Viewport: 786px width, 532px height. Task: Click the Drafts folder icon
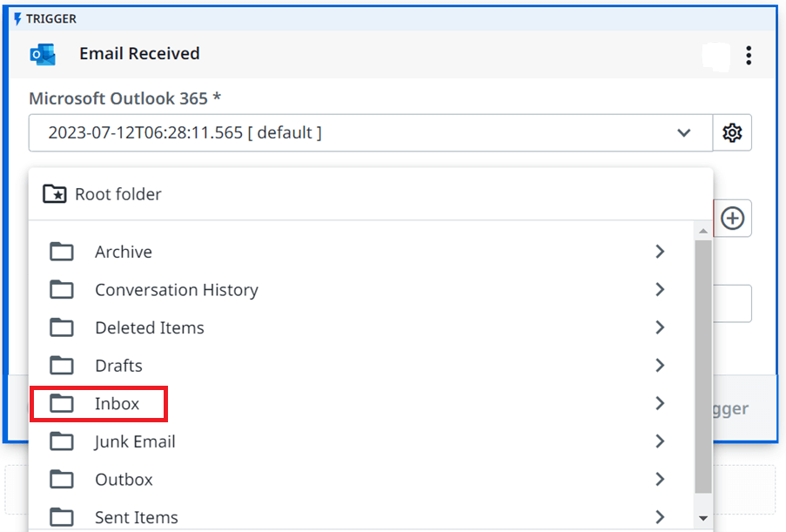click(x=62, y=366)
